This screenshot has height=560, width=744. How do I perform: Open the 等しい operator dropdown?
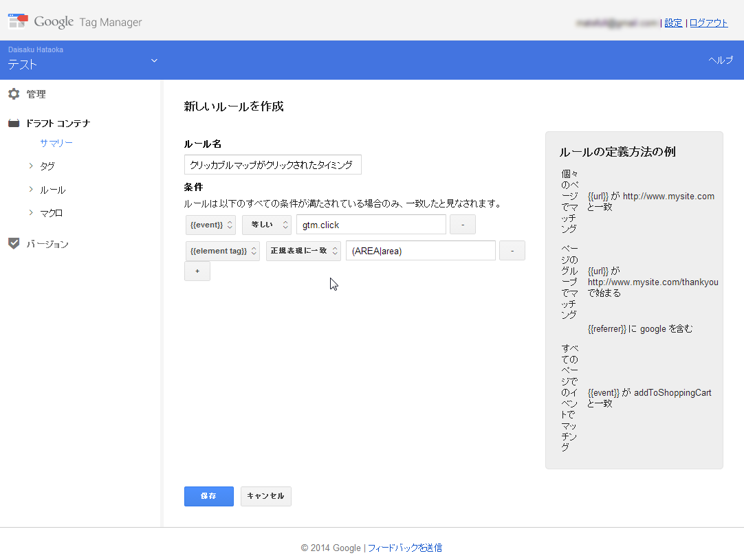[267, 225]
